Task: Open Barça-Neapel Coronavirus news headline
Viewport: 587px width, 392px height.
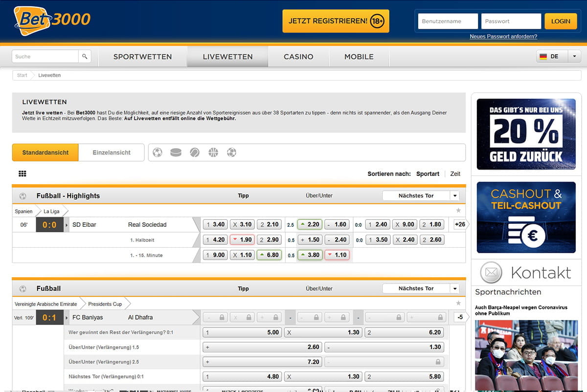Action: (521, 310)
